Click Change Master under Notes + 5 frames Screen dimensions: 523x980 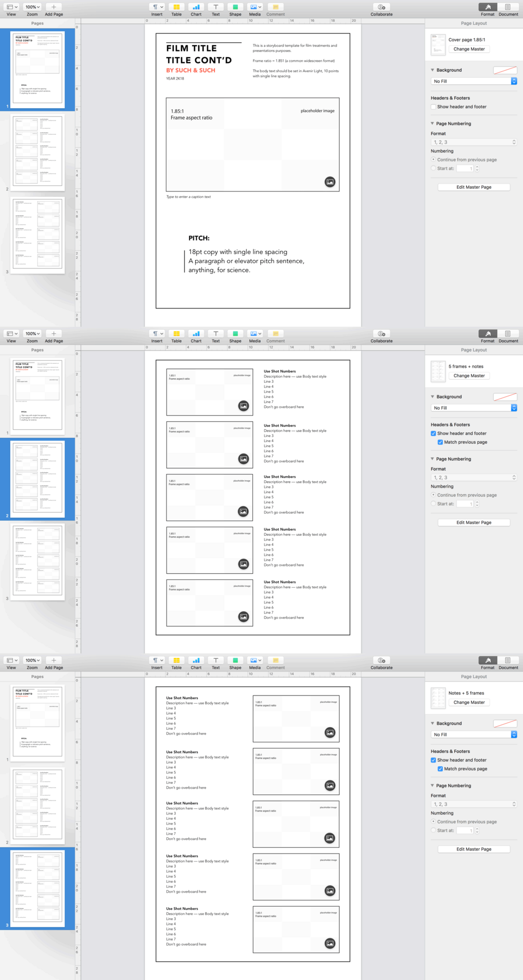(469, 702)
